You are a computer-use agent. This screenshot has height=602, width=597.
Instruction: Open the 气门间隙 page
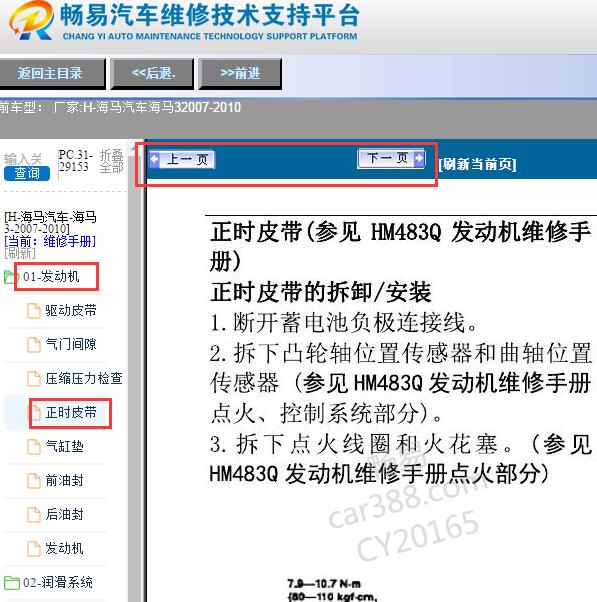71,344
